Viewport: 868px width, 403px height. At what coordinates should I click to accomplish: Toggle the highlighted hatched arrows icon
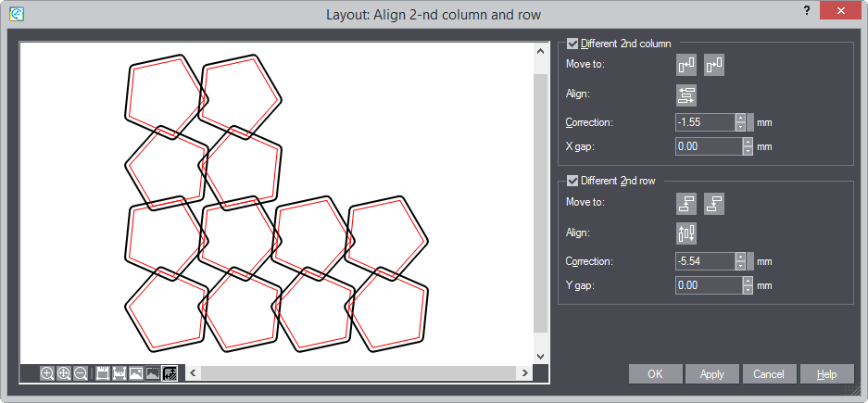click(x=170, y=373)
